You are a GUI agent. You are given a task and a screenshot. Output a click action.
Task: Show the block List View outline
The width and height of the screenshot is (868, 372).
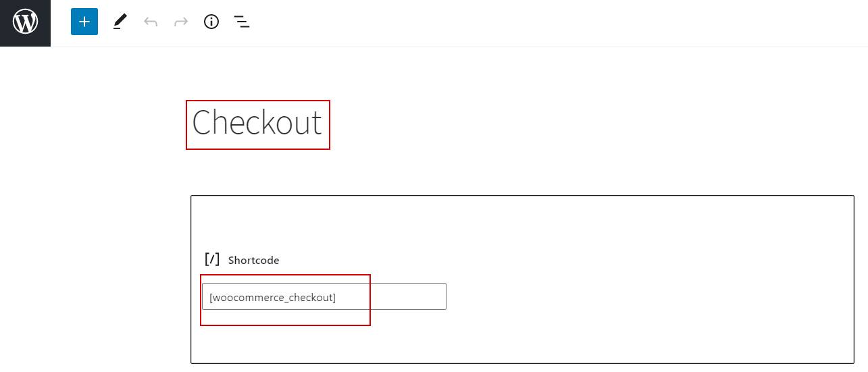pos(242,22)
